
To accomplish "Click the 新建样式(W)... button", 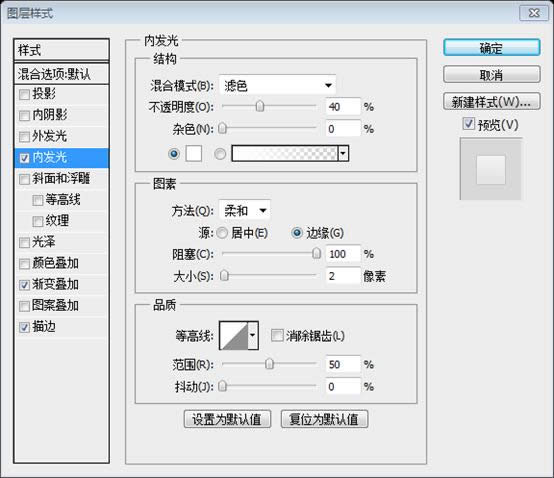I will (x=491, y=102).
